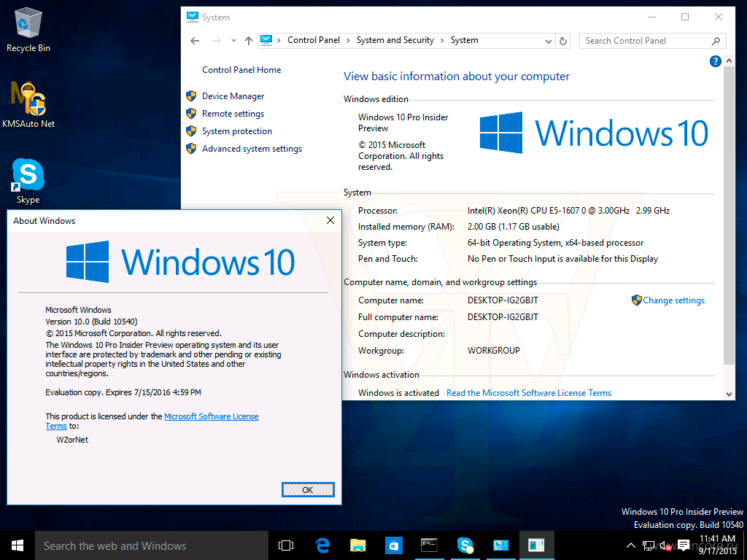Click the search magnifier in Control Panel

coord(716,41)
